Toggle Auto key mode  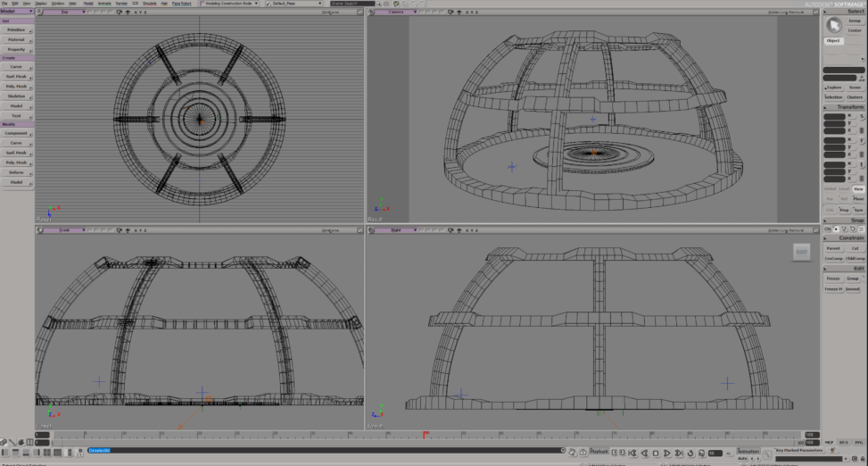point(742,458)
